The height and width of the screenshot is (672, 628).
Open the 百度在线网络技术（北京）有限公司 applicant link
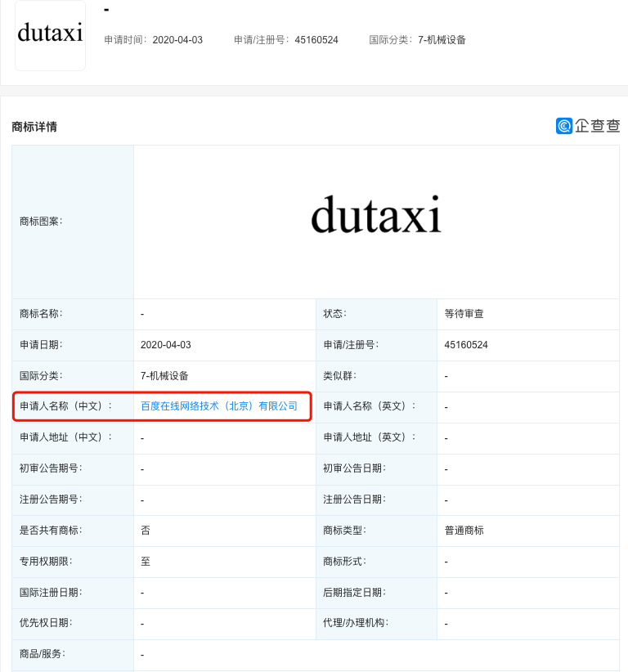point(218,405)
